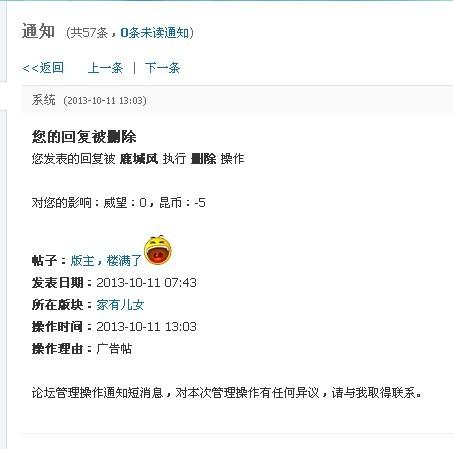Open the previous notification with 上一条
The width and height of the screenshot is (453, 449).
pos(105,68)
